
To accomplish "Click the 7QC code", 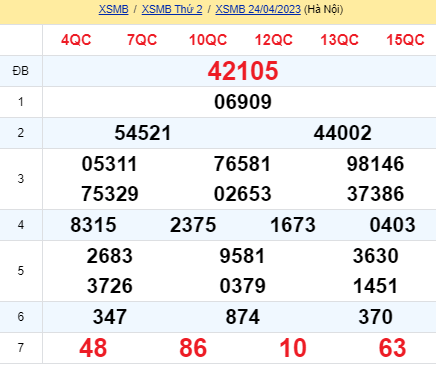I will (142, 40).
